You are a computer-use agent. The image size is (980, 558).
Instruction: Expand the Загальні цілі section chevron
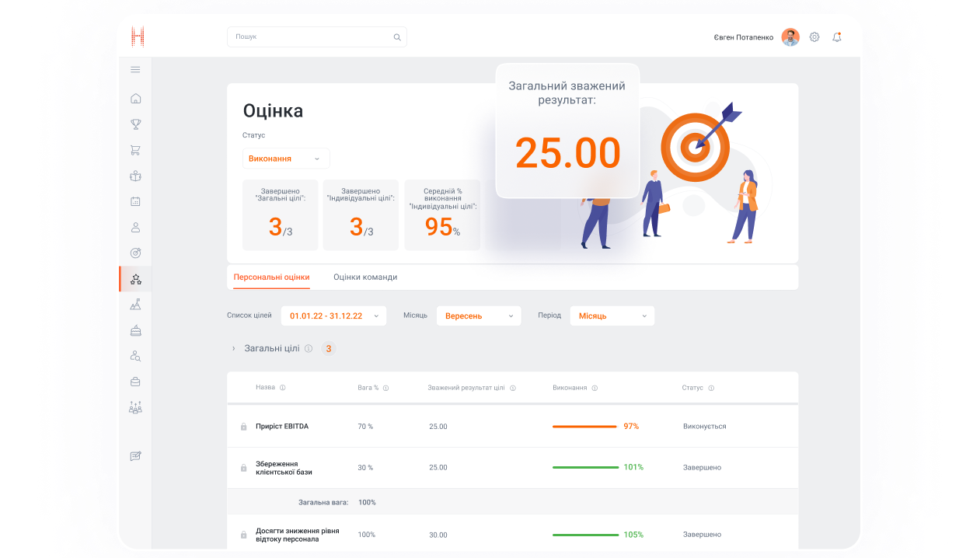point(233,349)
